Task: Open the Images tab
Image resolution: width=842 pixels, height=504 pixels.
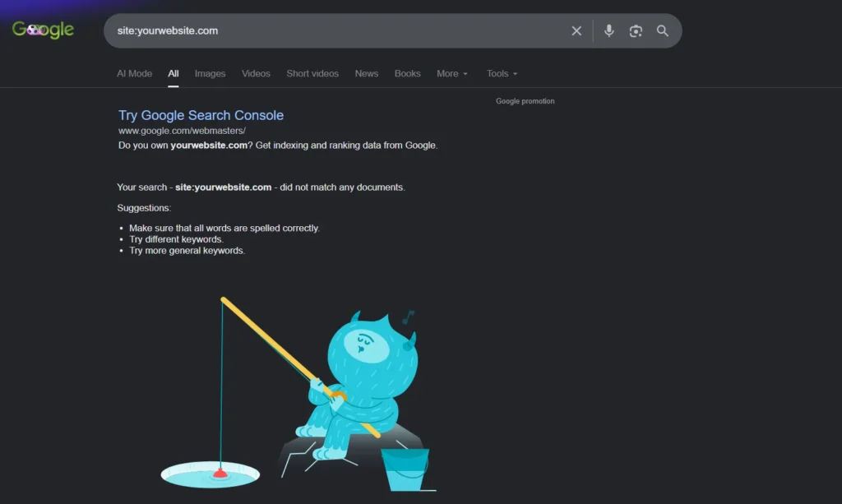Action: [x=210, y=73]
